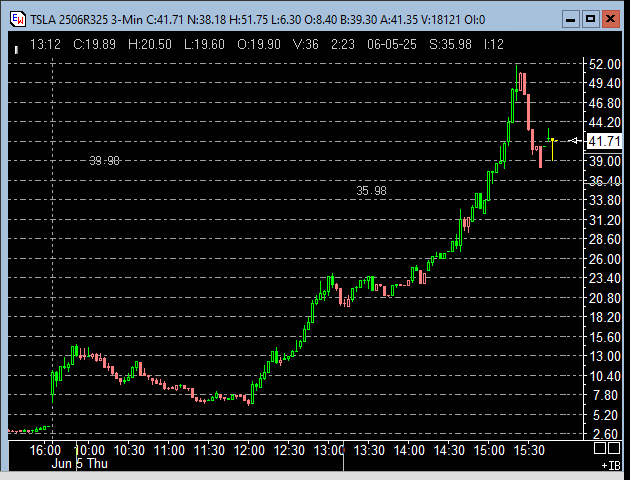Click the 06-05-25 date readout
630x480 pixels.
coord(392,44)
